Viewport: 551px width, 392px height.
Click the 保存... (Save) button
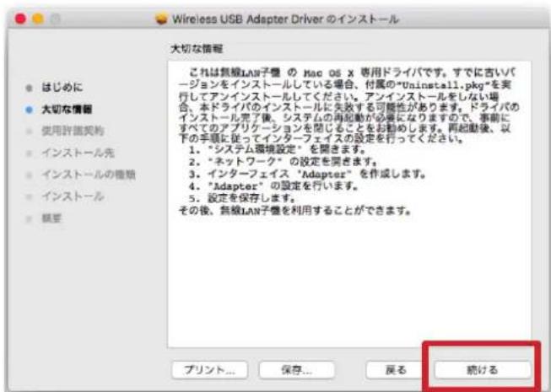click(x=296, y=369)
